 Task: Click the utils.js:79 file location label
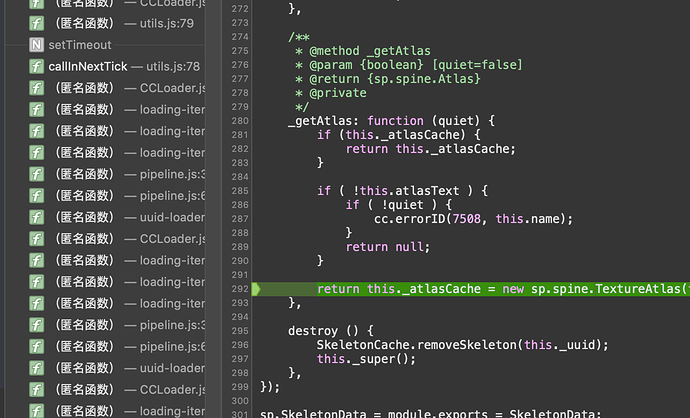click(x=167, y=23)
